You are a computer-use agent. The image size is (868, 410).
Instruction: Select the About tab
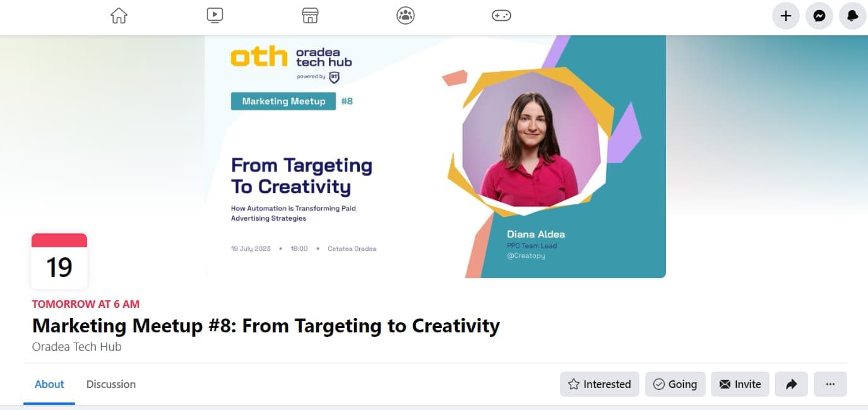point(49,384)
